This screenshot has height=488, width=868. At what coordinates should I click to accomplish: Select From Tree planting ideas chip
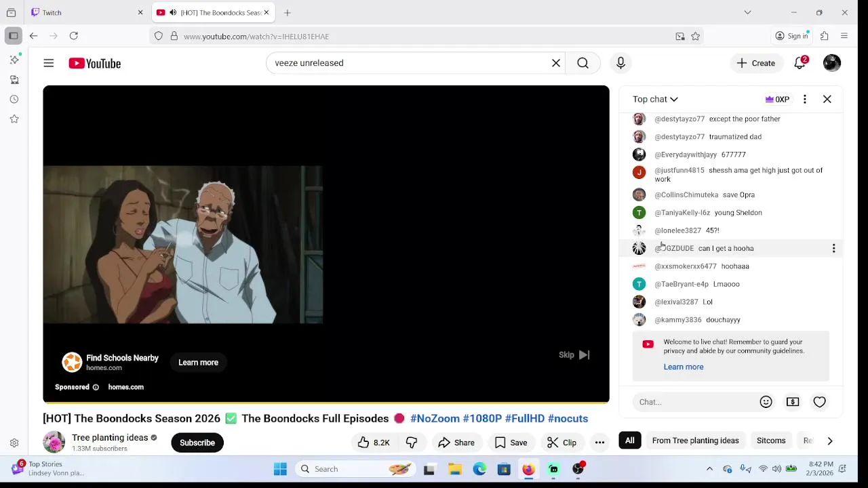click(695, 441)
